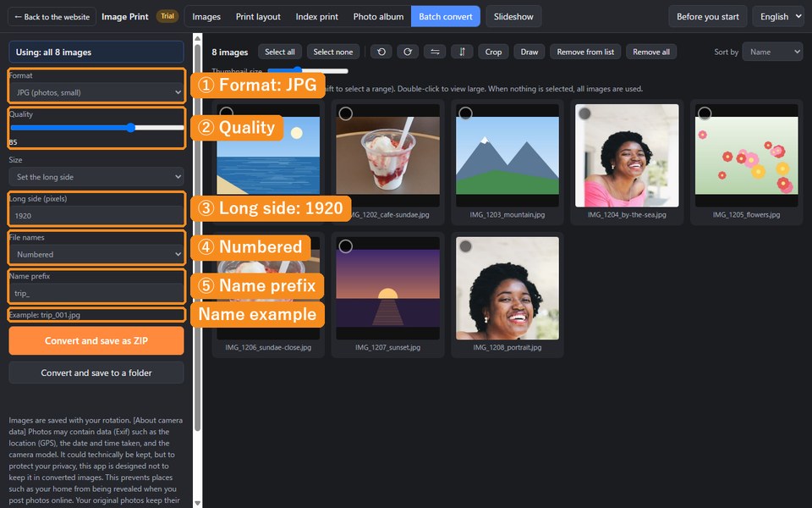
Task: Select the IMG_1207_sunset.jpg thumbnail image
Action: point(388,288)
